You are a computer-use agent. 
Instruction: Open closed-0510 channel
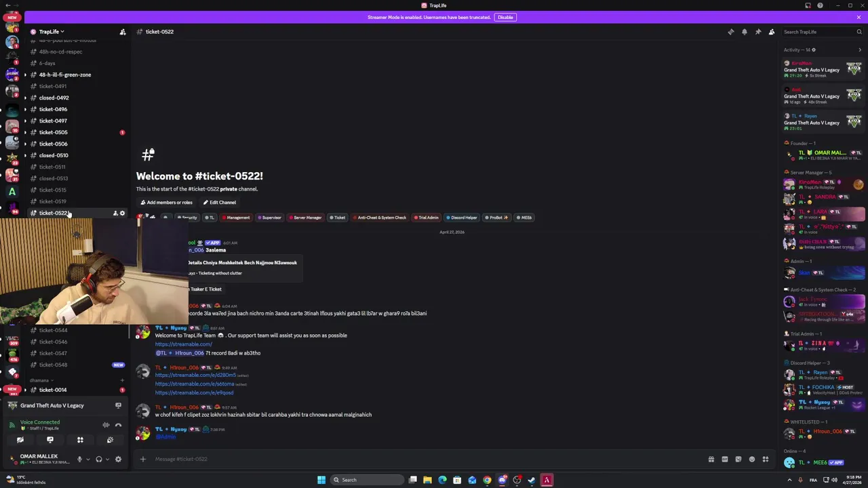click(x=54, y=155)
